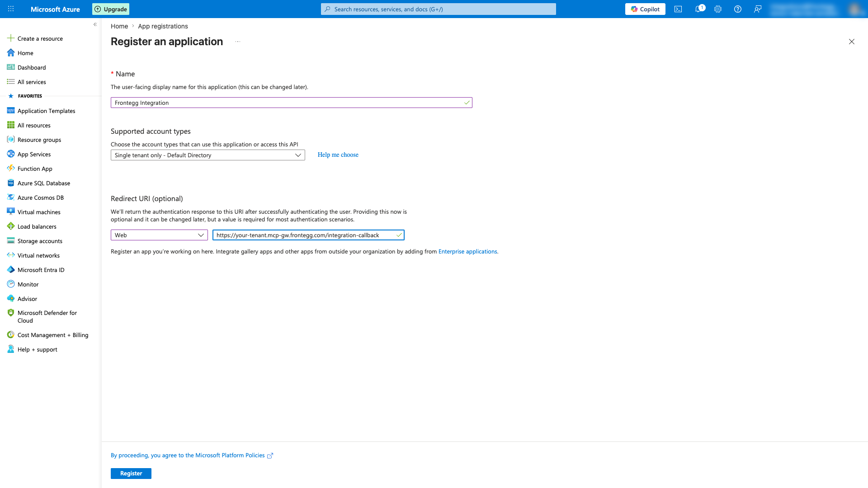
Task: Click the App Services icon
Action: (x=11, y=154)
